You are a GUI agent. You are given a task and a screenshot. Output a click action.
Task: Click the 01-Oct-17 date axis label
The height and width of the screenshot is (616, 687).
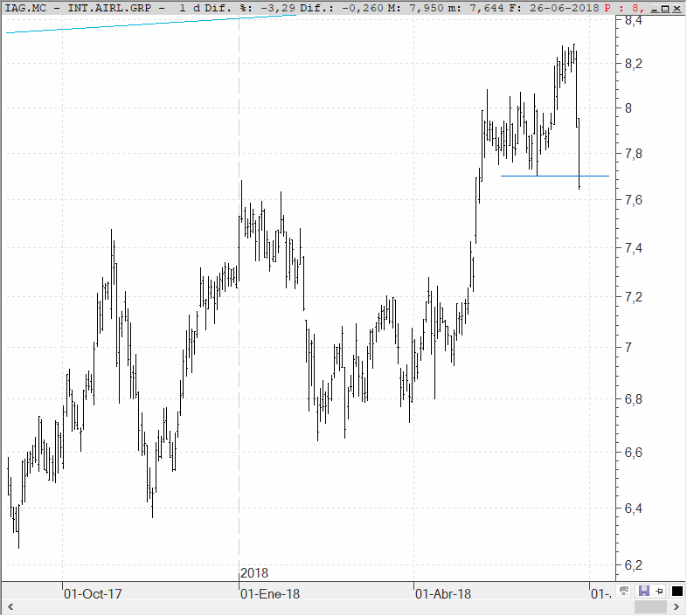click(x=93, y=594)
